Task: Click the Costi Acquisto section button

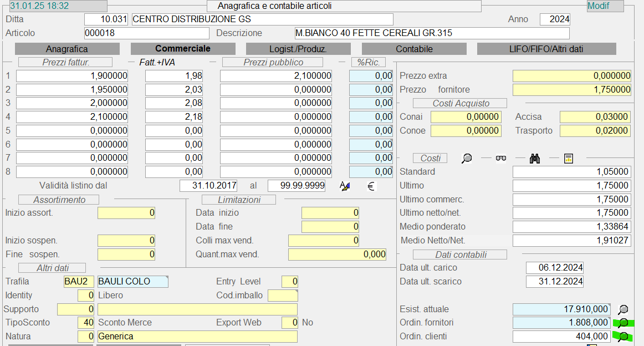Action: 459,103
